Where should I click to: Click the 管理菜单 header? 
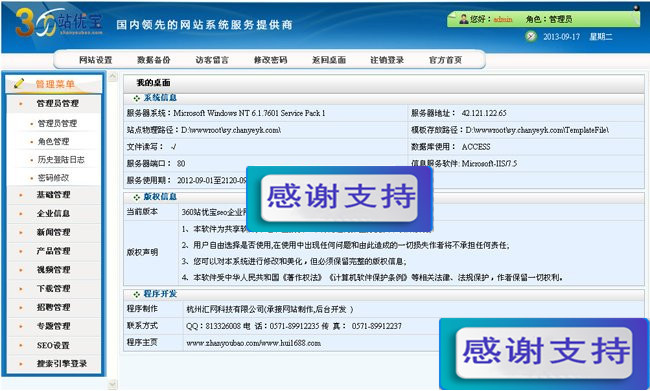click(54, 84)
